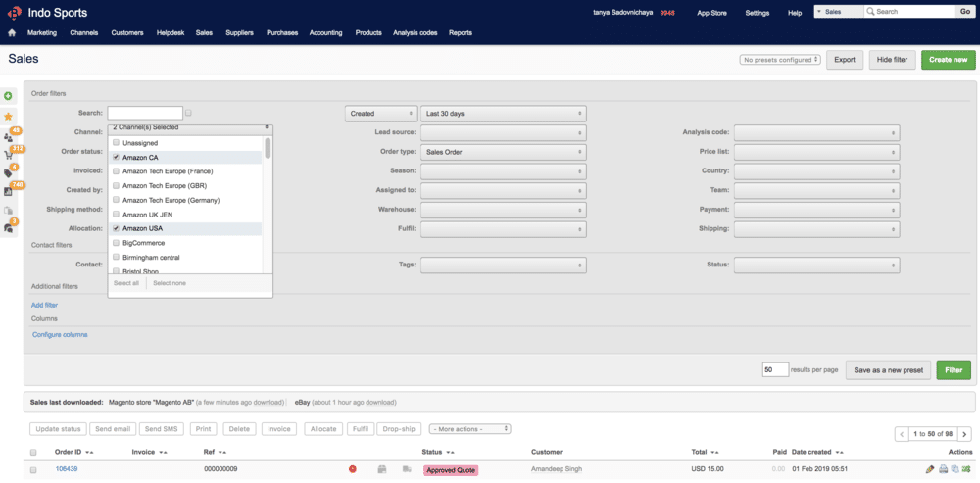The width and height of the screenshot is (980, 483).
Task: Go to next page of results arrow
Action: 964,434
